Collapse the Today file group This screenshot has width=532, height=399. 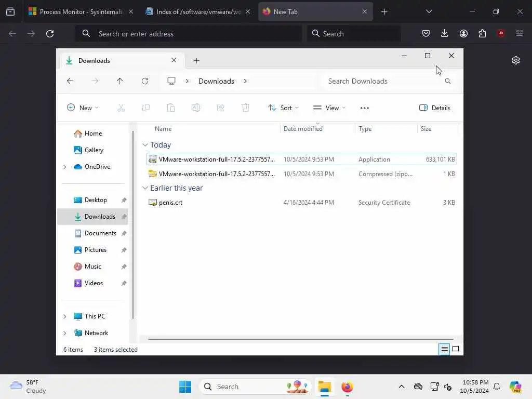coord(145,145)
